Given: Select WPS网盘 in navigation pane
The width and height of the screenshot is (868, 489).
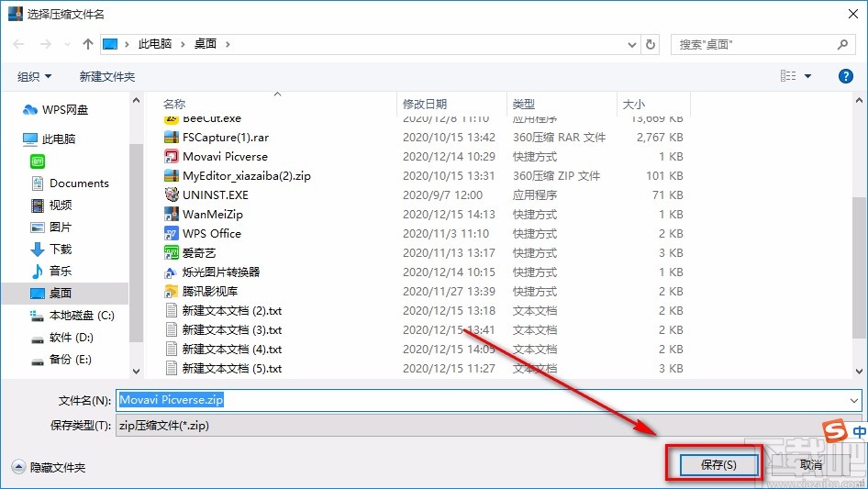Looking at the screenshot, I should point(55,110).
